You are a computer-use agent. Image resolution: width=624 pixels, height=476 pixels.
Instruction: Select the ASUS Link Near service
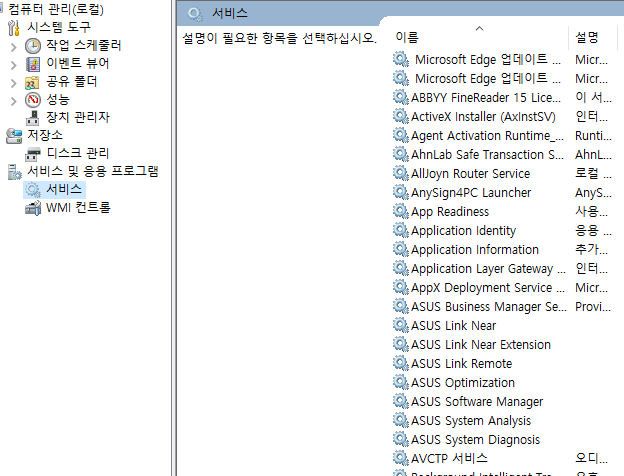click(454, 326)
